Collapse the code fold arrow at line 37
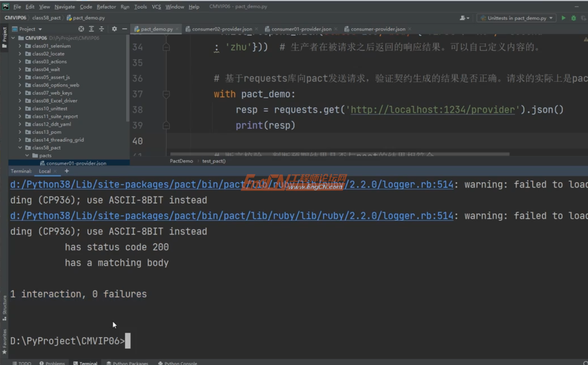The image size is (588, 365). coord(166,94)
